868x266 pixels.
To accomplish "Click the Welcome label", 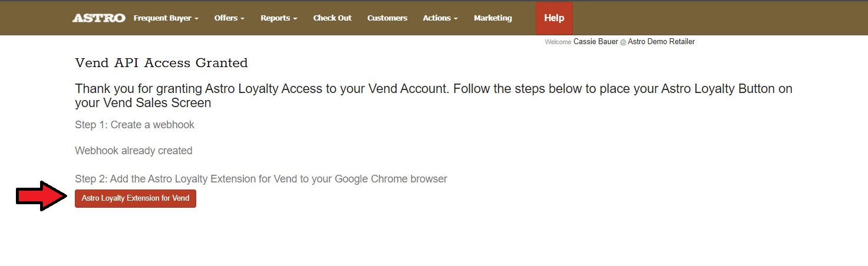I will pyautogui.click(x=558, y=42).
